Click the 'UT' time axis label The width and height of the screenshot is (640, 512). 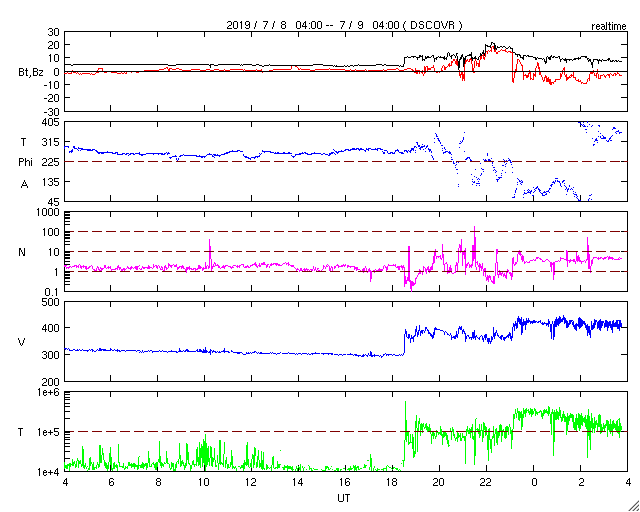coord(344,498)
